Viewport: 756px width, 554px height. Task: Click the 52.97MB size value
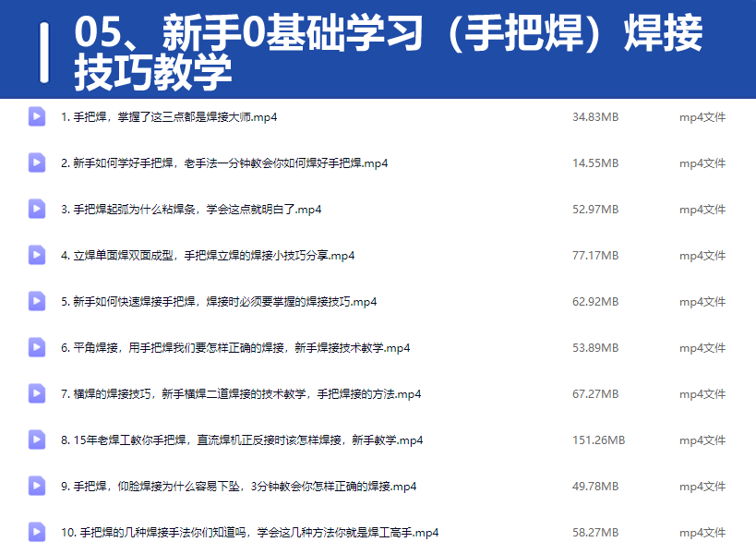pyautogui.click(x=595, y=210)
